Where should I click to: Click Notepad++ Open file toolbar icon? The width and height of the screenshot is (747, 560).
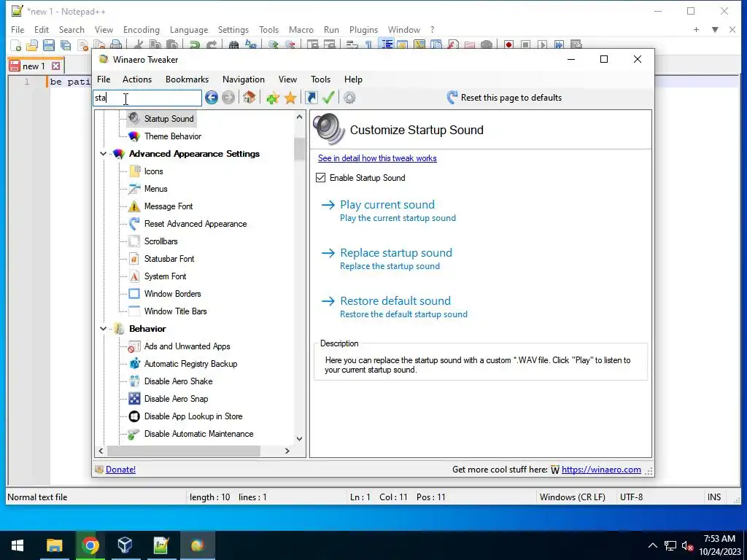click(32, 45)
